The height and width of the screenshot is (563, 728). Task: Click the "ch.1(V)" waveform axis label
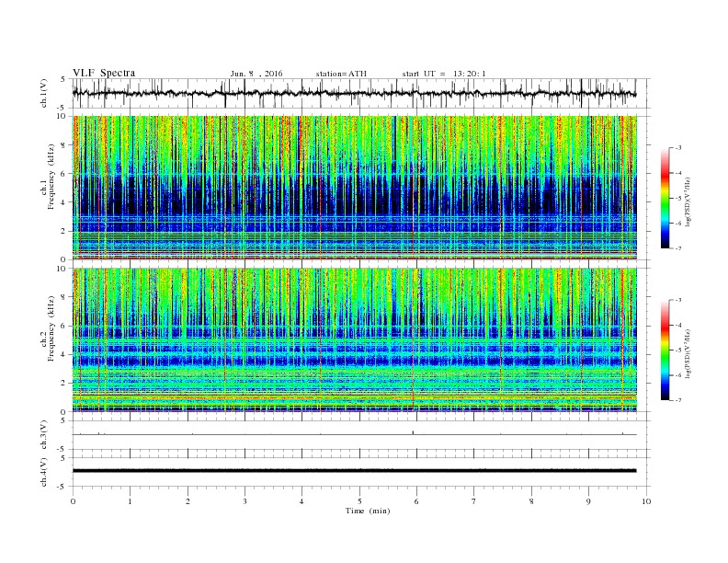[x=44, y=93]
